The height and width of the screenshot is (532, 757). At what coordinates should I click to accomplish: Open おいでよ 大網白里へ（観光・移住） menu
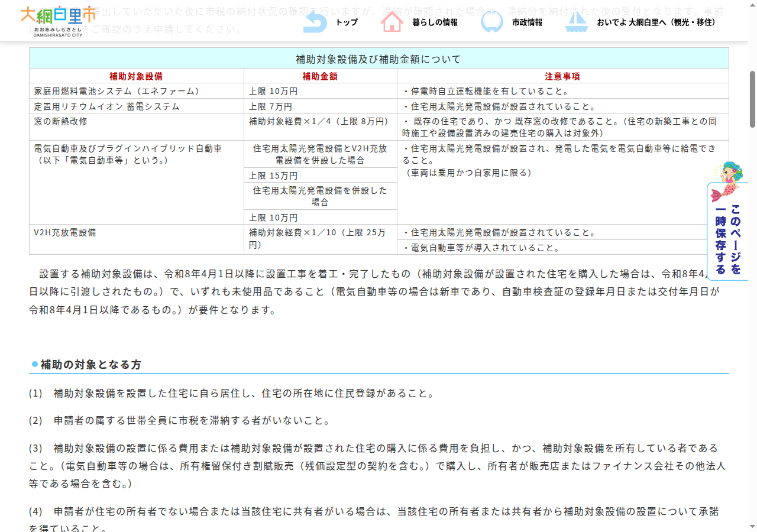[658, 22]
